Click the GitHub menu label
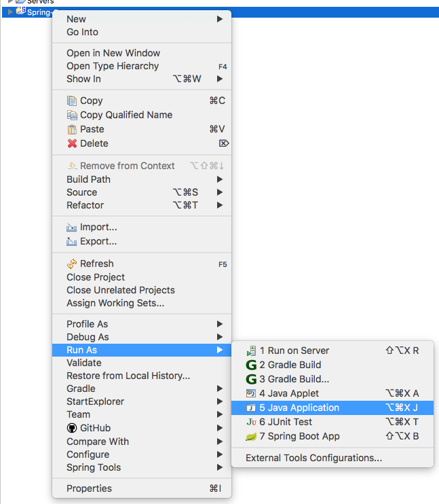This screenshot has height=504, width=439. [x=95, y=428]
